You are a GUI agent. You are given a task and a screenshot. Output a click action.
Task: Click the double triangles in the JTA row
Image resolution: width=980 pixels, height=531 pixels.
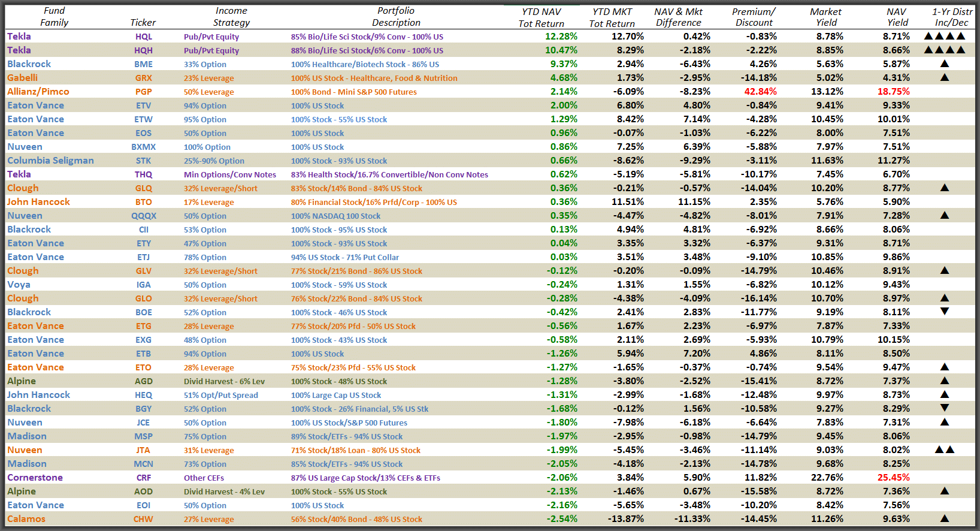point(945,449)
